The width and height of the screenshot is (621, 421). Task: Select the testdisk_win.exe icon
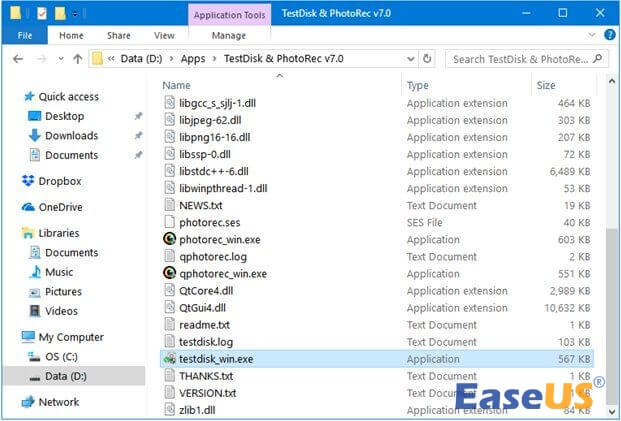coord(170,359)
